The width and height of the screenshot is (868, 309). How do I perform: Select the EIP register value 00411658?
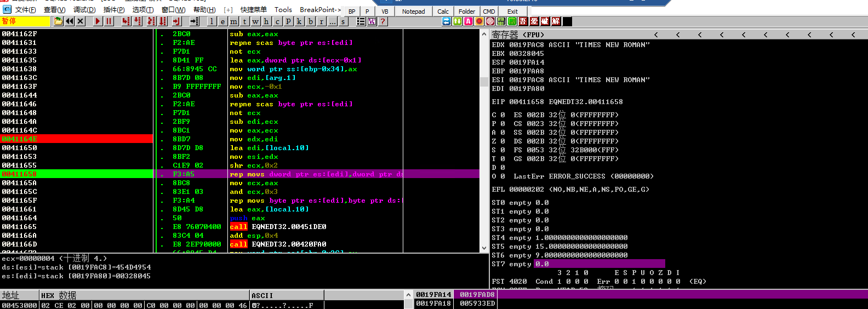tap(527, 102)
